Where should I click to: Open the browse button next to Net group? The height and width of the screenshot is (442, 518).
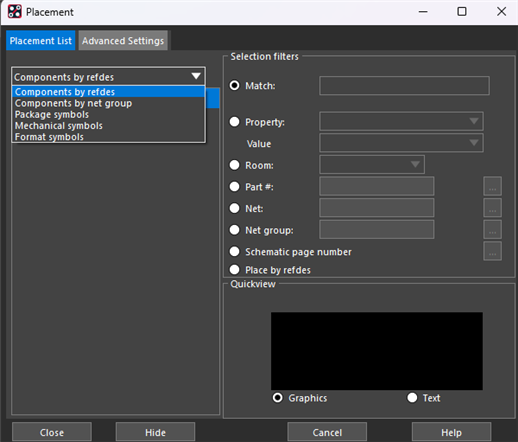tap(492, 230)
